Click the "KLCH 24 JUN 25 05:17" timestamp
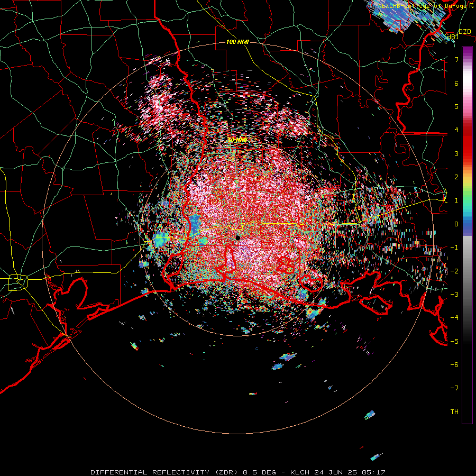476x476 pixels. pos(338,472)
